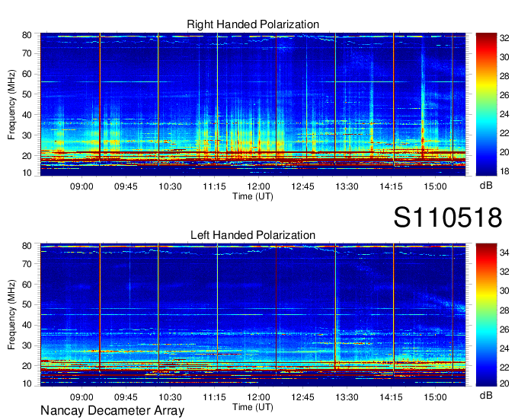Screen dimensions: 518x420
Task: Click the 10:30 tick on the lower time axis
Action: tap(170, 397)
